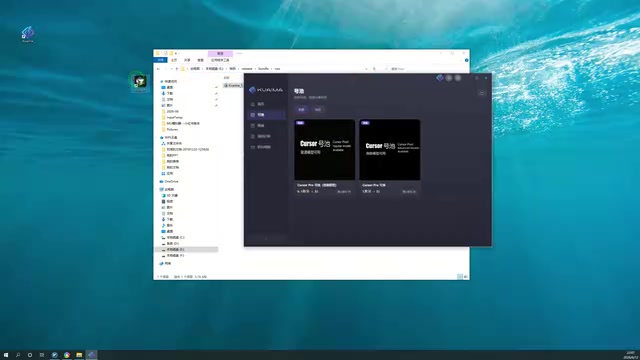640x360 pixels.
Task: Click the KUAIMA logo in the app sidebar
Action: pos(266,90)
